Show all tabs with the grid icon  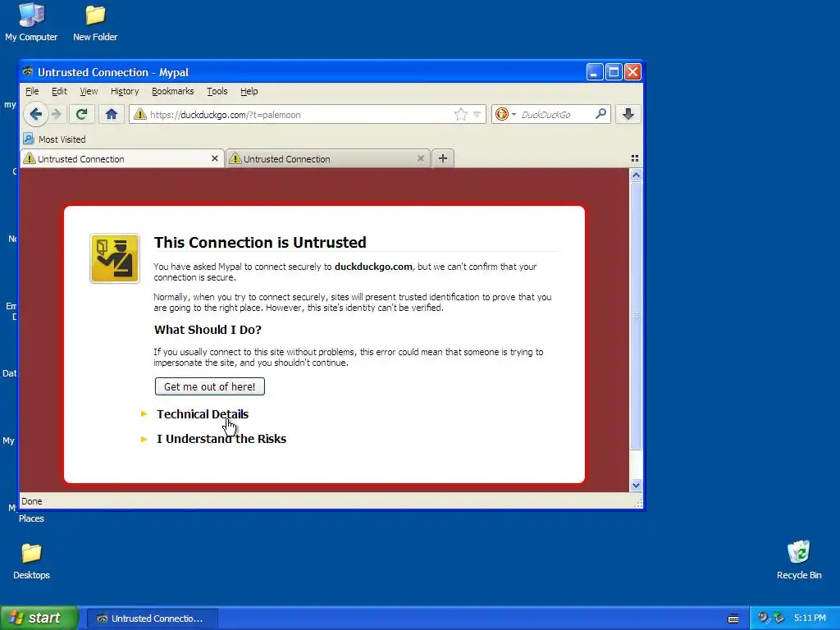tap(635, 158)
